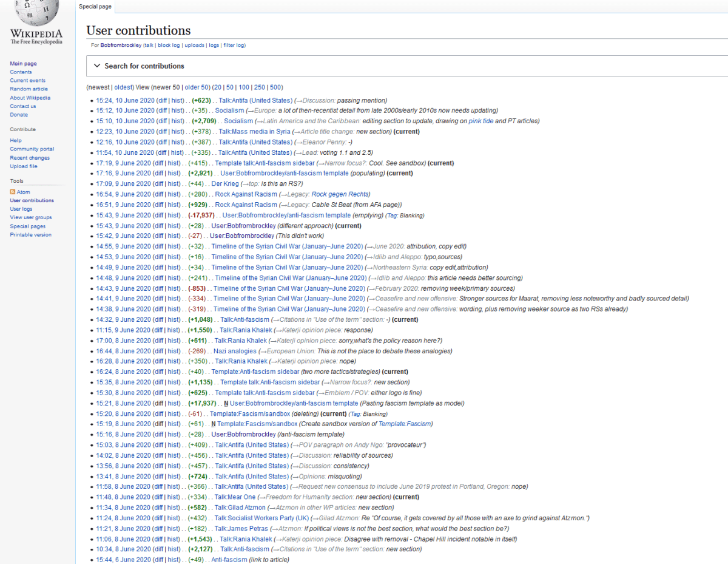Open the filter log link
This screenshot has width=728, height=564.
234,45
